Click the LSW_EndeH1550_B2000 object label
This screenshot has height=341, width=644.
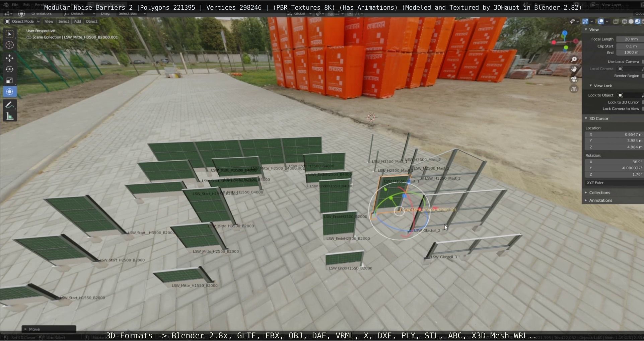[x=350, y=268]
